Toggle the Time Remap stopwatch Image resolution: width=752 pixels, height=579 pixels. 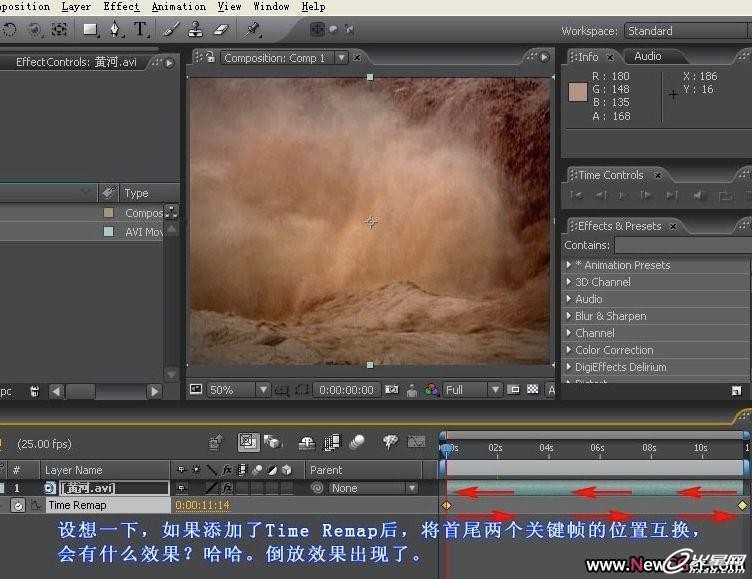[18, 506]
